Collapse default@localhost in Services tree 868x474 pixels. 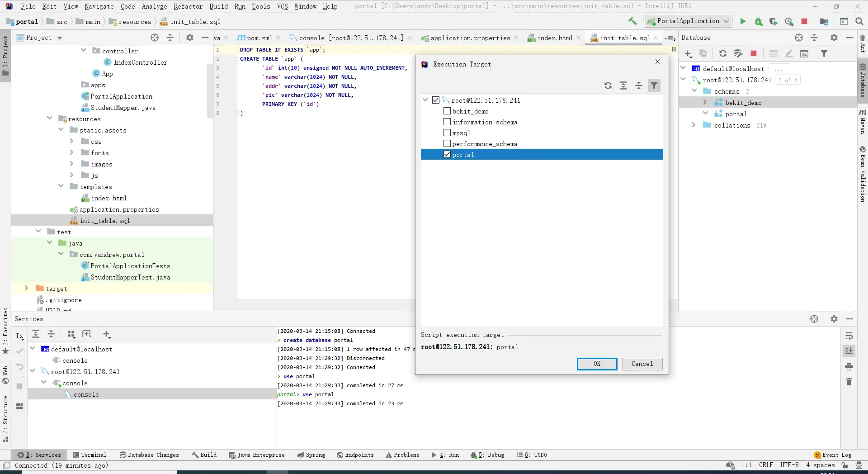pos(33,348)
